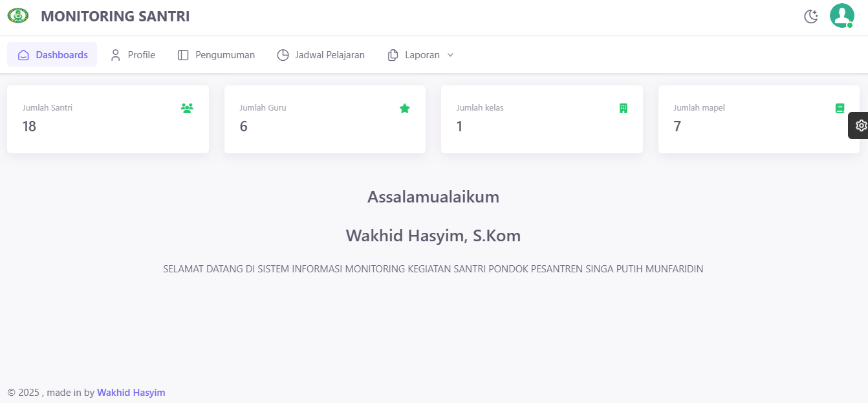Open the Laporan menu
Image resolution: width=868 pixels, height=403 pixels.
[422, 55]
